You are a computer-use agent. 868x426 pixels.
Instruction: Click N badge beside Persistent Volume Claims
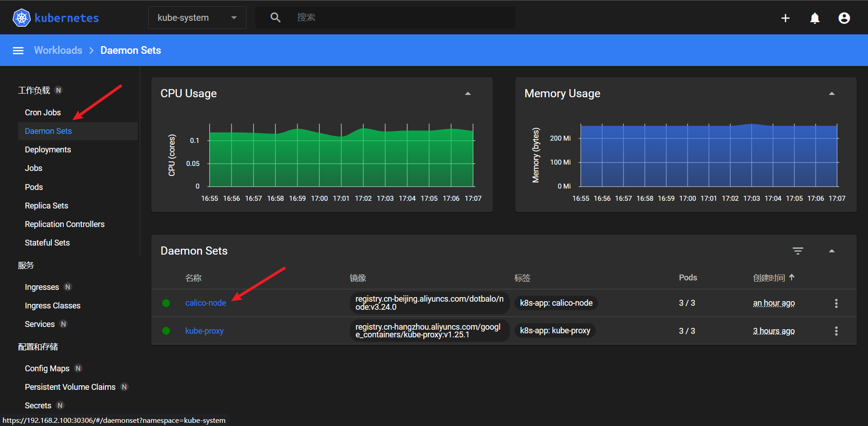124,387
